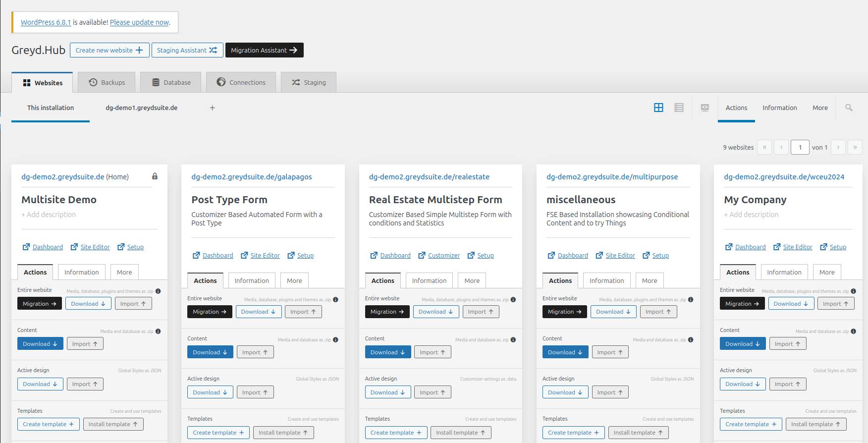Launch the Staging Assistant
The height and width of the screenshot is (443, 868).
point(187,50)
